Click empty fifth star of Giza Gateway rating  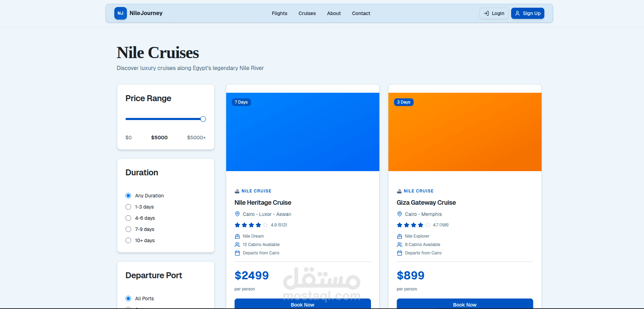tap(428, 225)
